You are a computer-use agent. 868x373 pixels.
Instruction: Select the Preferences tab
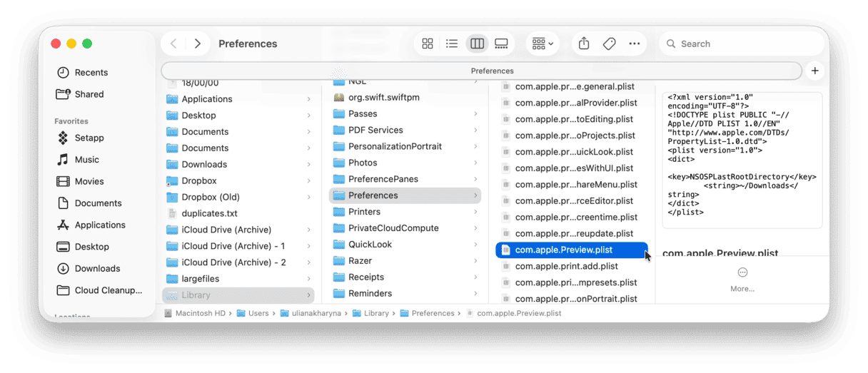[482, 71]
